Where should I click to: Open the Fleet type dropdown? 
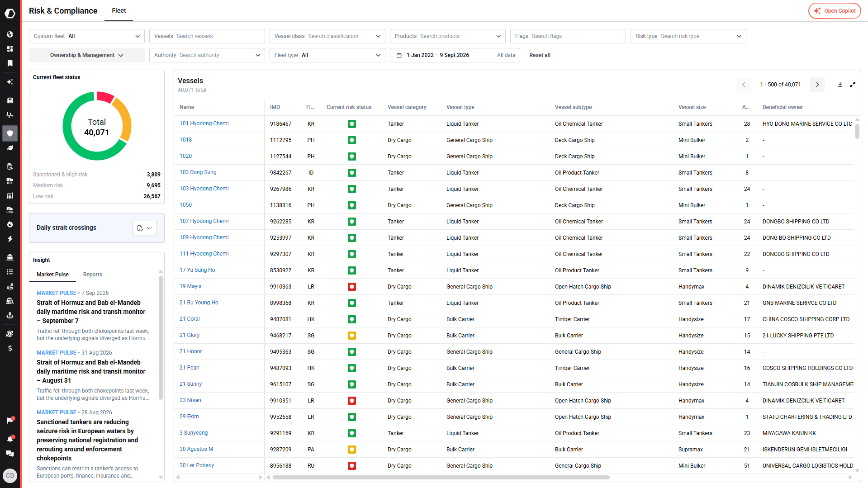tap(327, 55)
